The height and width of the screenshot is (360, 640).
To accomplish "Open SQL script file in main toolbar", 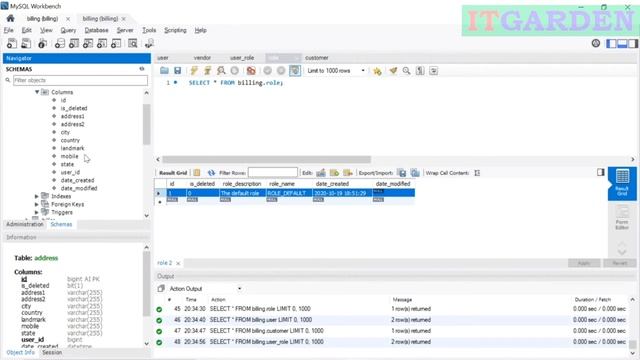I will 26,43.
